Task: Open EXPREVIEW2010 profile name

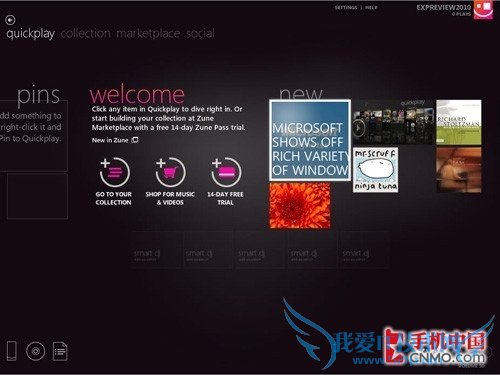Action: point(444,7)
